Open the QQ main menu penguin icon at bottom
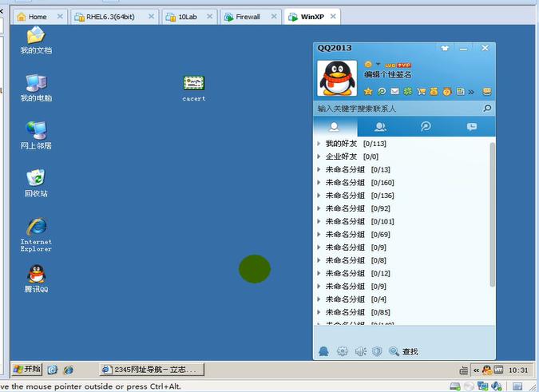The image size is (539, 392). [323, 351]
